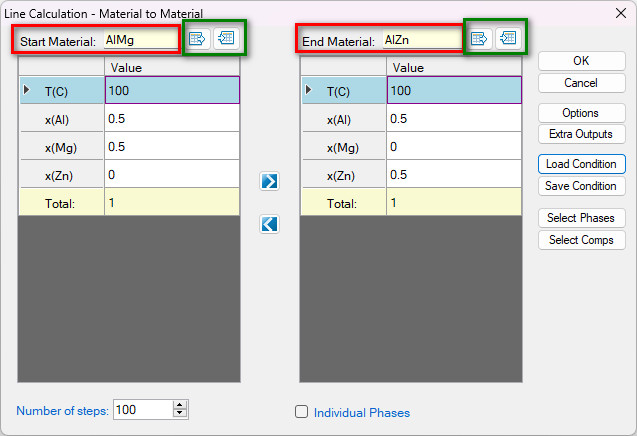Screen dimensions: 637x436
Task: Click Save Condition button
Action: click(x=580, y=186)
